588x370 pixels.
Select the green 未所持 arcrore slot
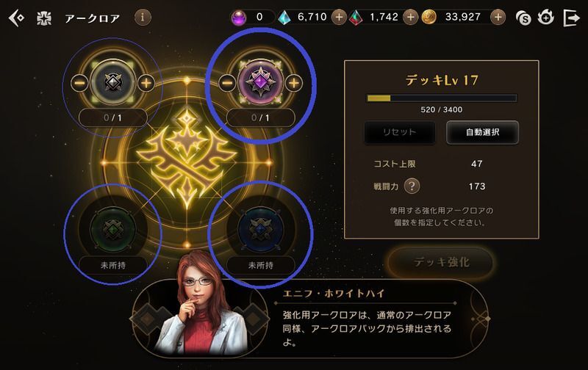pyautogui.click(x=113, y=229)
